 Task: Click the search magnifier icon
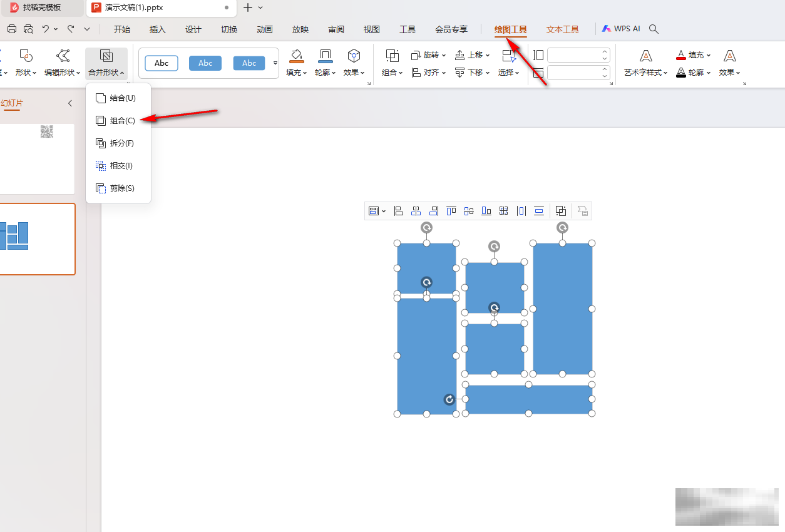tap(654, 29)
